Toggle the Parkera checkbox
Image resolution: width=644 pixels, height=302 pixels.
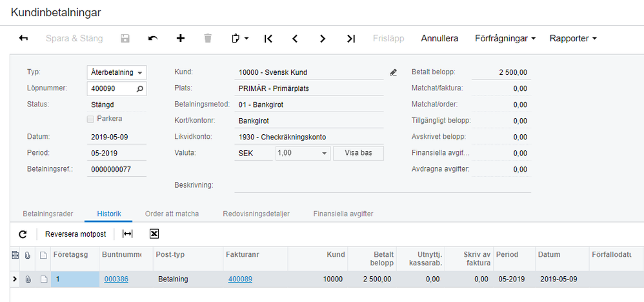pyautogui.click(x=91, y=119)
